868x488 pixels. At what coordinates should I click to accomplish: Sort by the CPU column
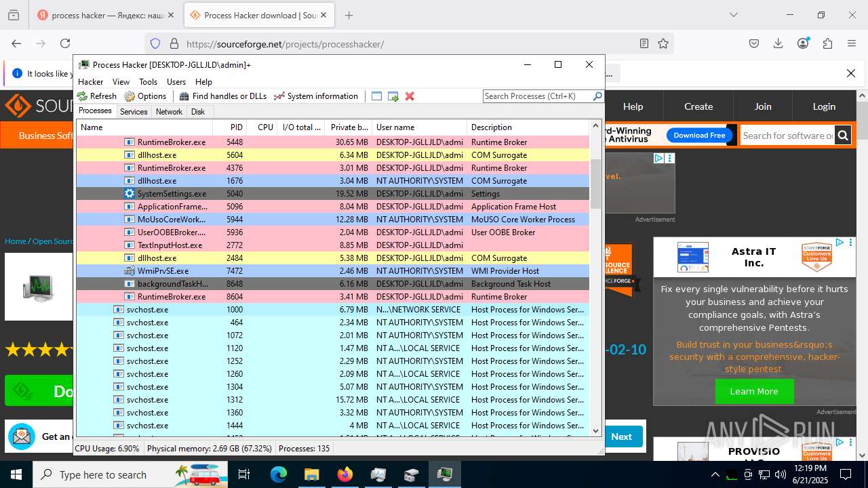coord(261,127)
